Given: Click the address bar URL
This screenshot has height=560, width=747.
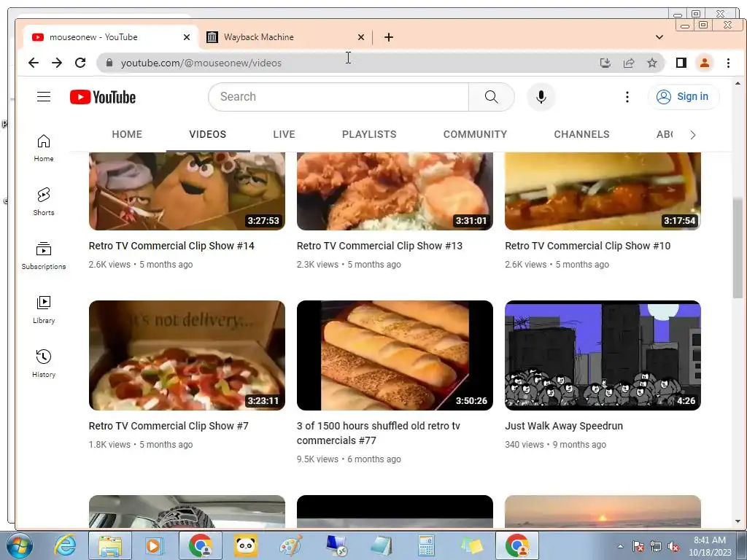Looking at the screenshot, I should [201, 63].
